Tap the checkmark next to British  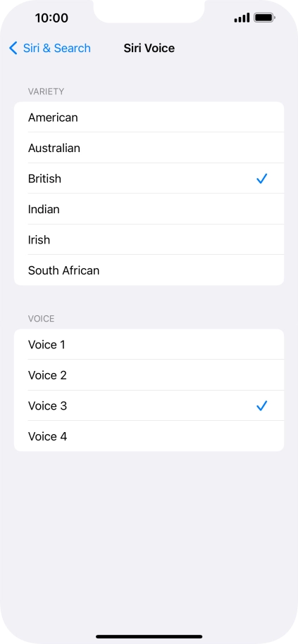coord(262,179)
